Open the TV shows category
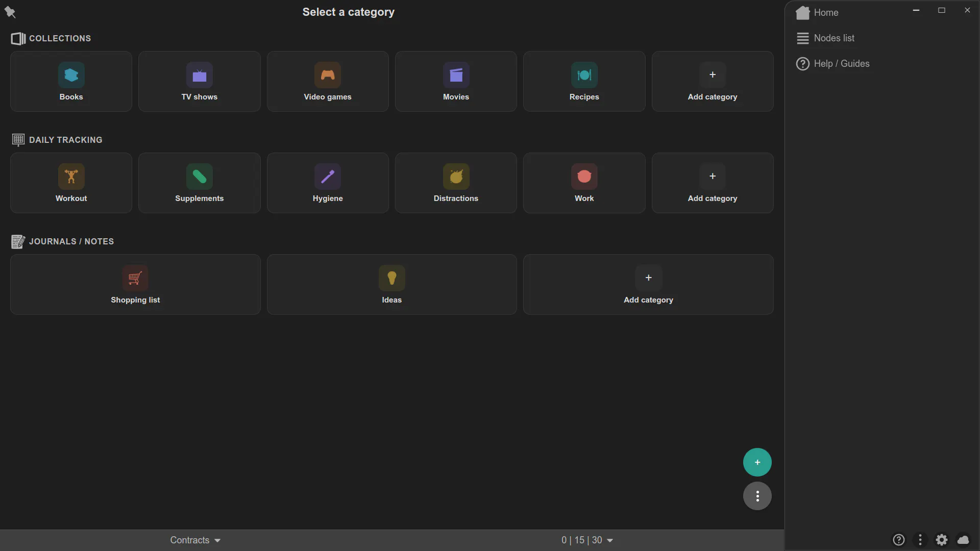 point(199,81)
